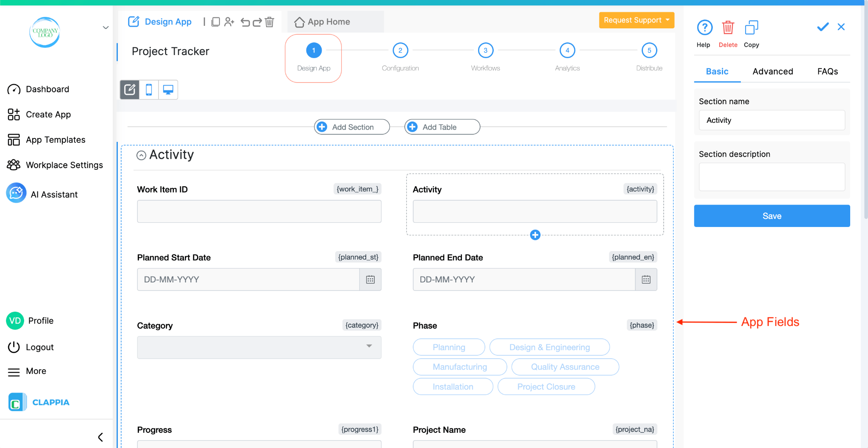Expand the workplace dropdown beside the logo
Screen dimensions: 868x448
tap(106, 28)
